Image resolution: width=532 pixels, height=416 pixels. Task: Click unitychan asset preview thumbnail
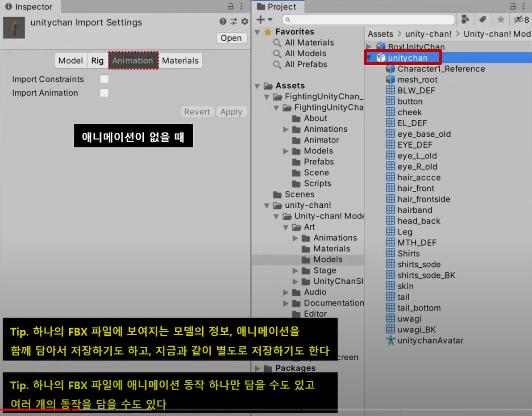14,28
